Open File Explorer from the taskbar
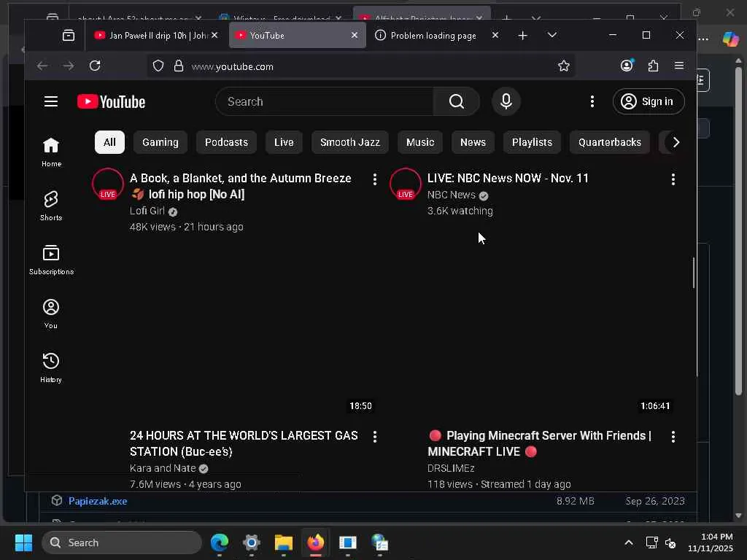This screenshot has height=560, width=747. pos(284,542)
